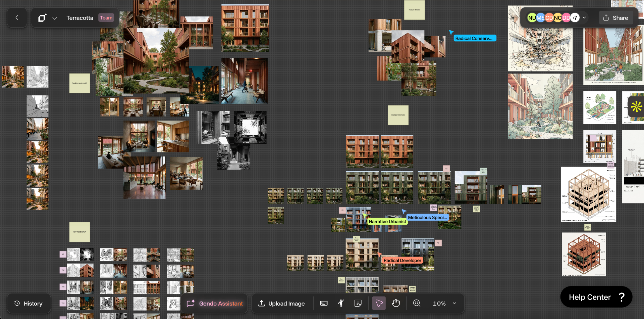The width and height of the screenshot is (644, 319).
Task: Click the Team label next to Terracotta
Action: click(106, 17)
